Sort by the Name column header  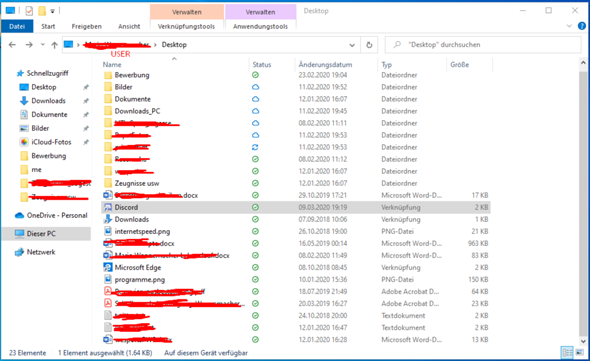point(112,65)
